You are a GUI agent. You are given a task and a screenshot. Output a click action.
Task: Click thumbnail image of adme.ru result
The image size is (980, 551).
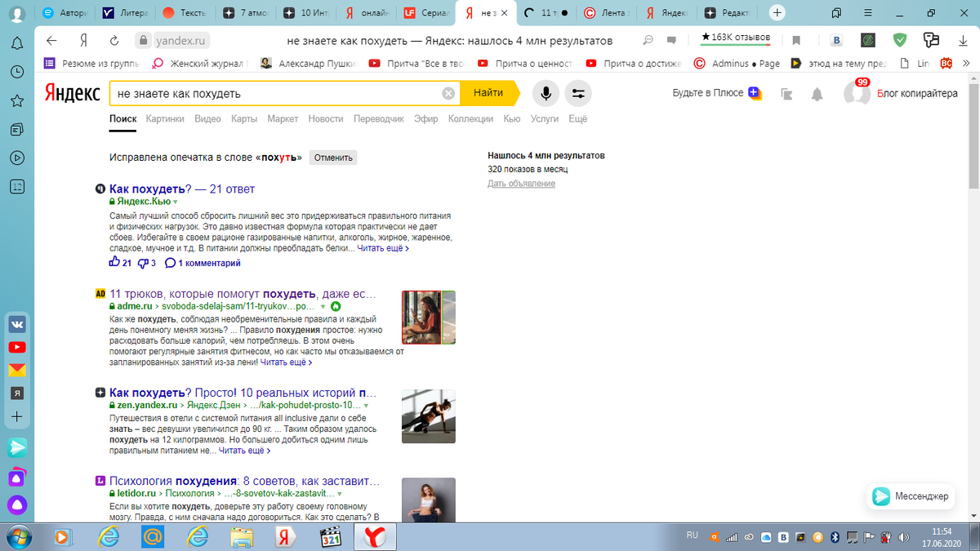coord(428,318)
